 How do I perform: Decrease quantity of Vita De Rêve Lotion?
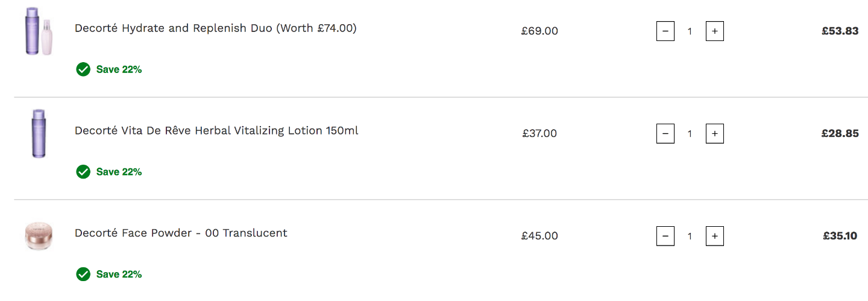point(665,133)
